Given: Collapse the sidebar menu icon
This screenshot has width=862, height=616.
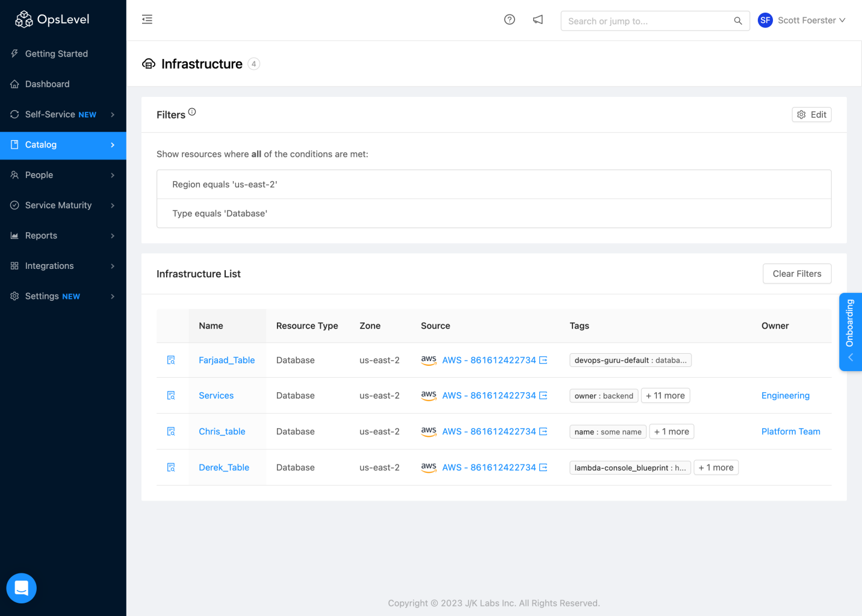Looking at the screenshot, I should [147, 19].
